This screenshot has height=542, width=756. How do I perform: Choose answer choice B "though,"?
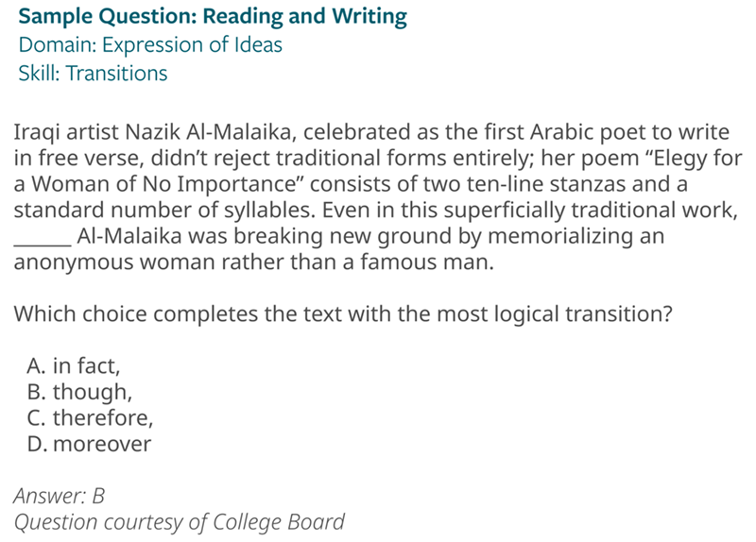[80, 391]
